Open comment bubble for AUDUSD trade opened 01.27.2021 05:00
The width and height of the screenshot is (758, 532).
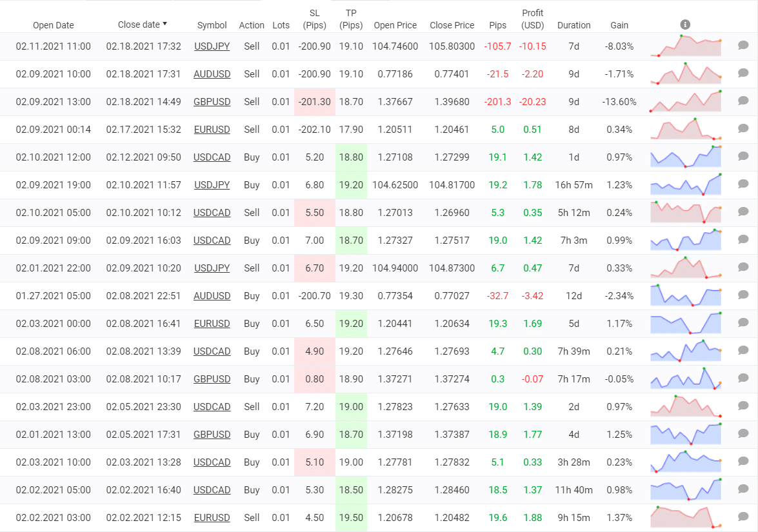(743, 295)
